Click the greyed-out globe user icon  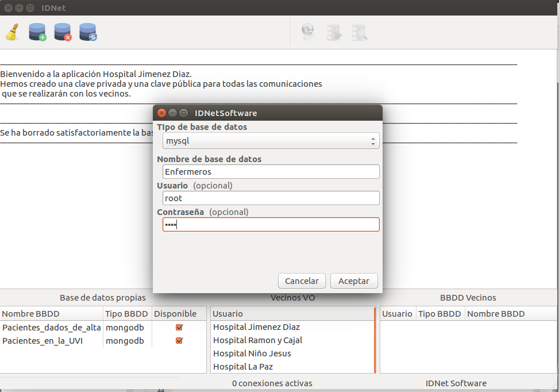click(x=309, y=32)
